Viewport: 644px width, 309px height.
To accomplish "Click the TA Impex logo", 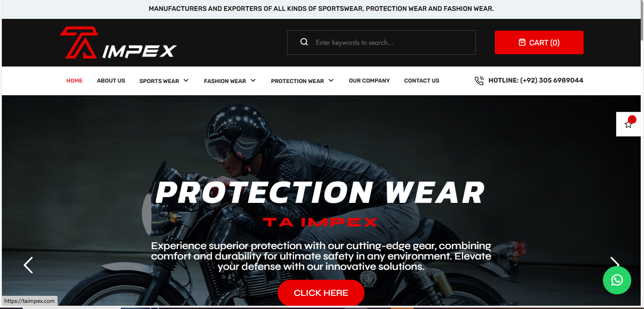I will pos(118,42).
